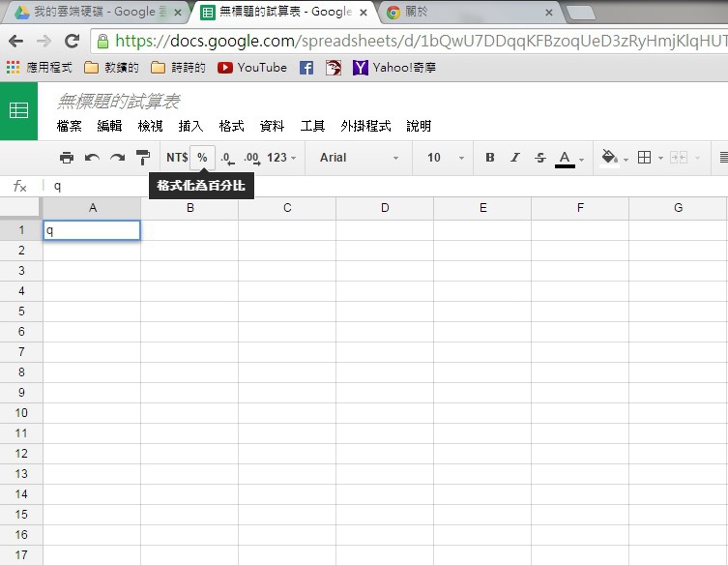Open the 資料 menu
The width and height of the screenshot is (728, 565).
pyautogui.click(x=272, y=126)
